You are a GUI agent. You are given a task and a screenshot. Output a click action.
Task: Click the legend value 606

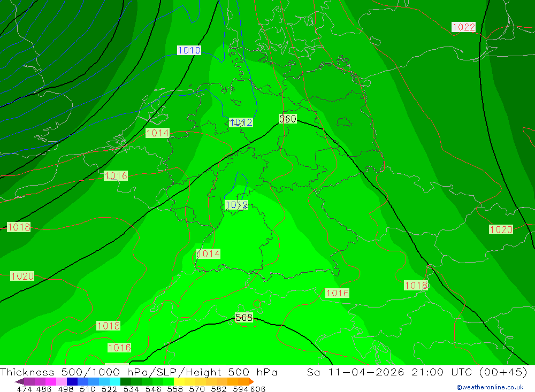[257, 389]
